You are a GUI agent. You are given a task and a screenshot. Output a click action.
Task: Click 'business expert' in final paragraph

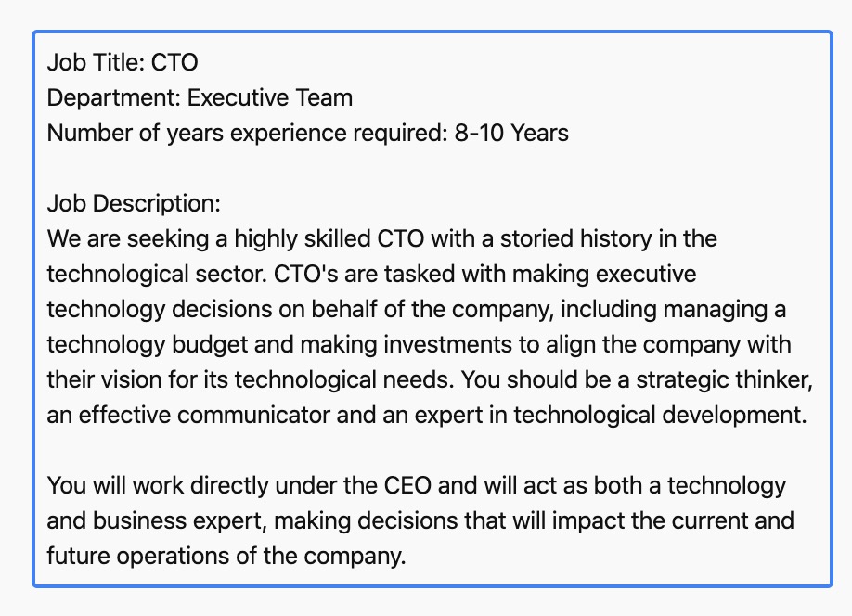(179, 521)
